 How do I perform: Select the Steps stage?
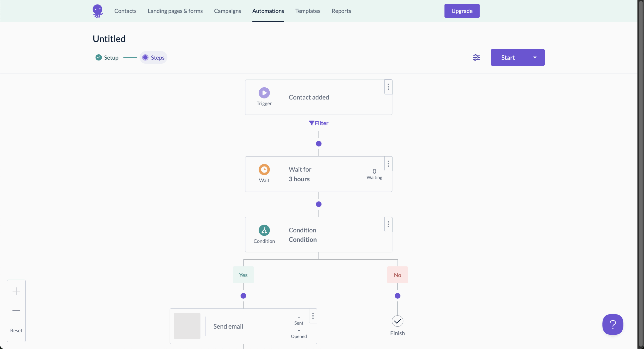pyautogui.click(x=153, y=57)
